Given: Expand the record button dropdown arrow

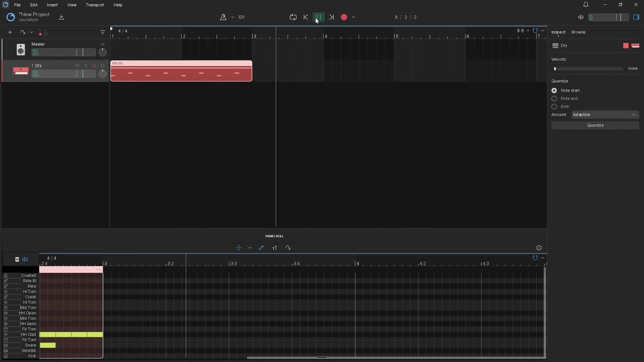Looking at the screenshot, I should coord(353,17).
